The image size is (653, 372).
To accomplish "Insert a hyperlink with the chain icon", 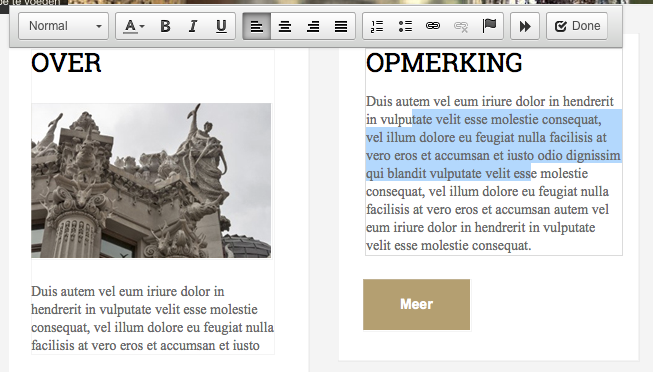I will coord(433,26).
